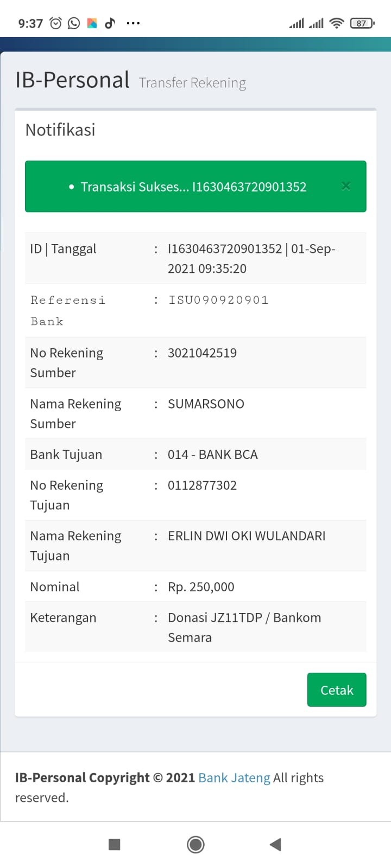The width and height of the screenshot is (391, 868).
Task: Tap the recent apps square button
Action: pos(114,844)
